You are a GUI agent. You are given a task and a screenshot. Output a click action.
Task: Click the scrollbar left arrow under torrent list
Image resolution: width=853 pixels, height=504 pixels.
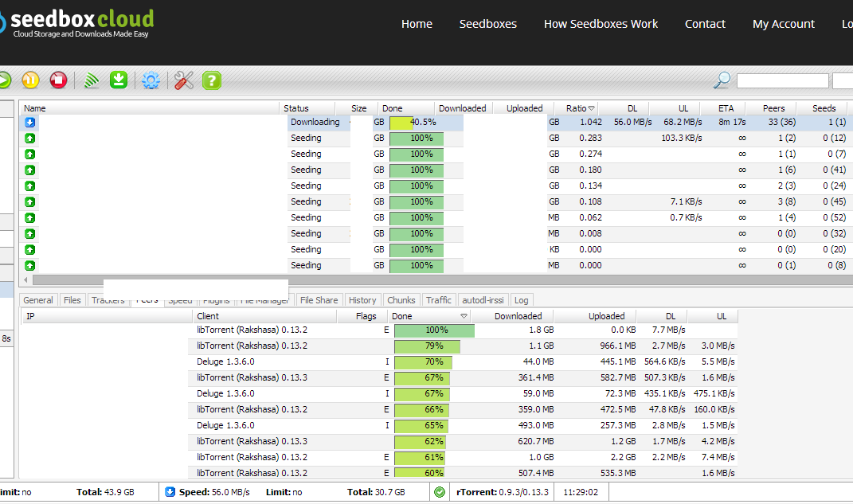25,280
